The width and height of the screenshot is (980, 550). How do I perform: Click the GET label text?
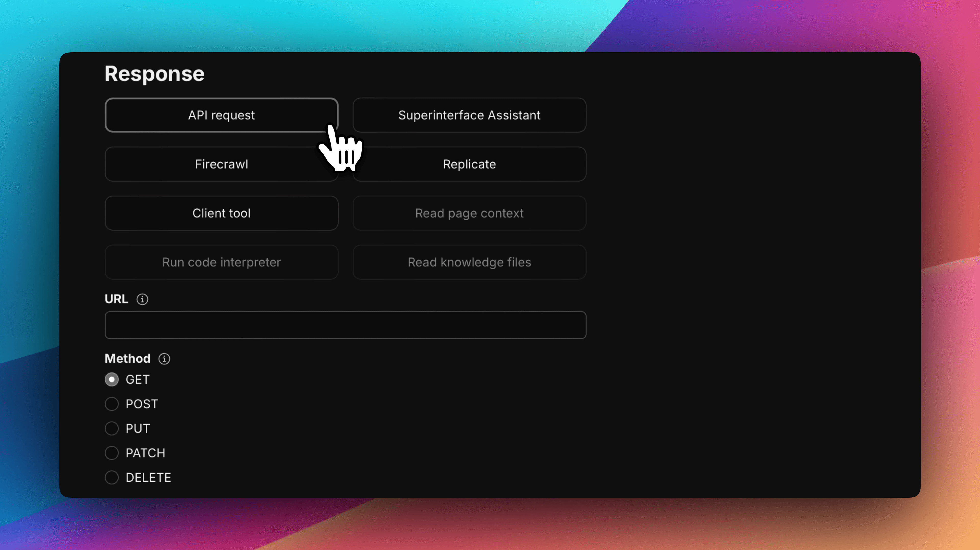click(137, 379)
